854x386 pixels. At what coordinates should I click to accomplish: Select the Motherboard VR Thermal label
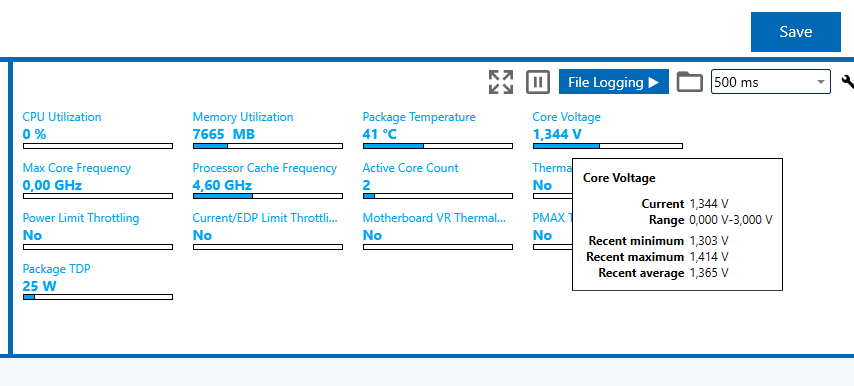(434, 218)
